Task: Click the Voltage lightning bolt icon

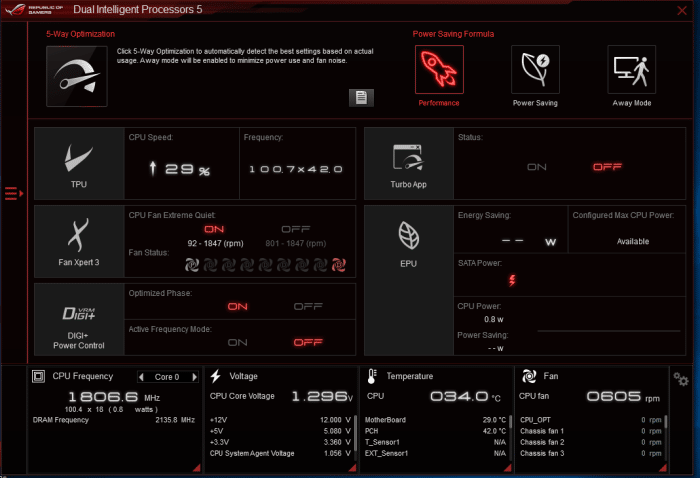Action: [x=216, y=376]
